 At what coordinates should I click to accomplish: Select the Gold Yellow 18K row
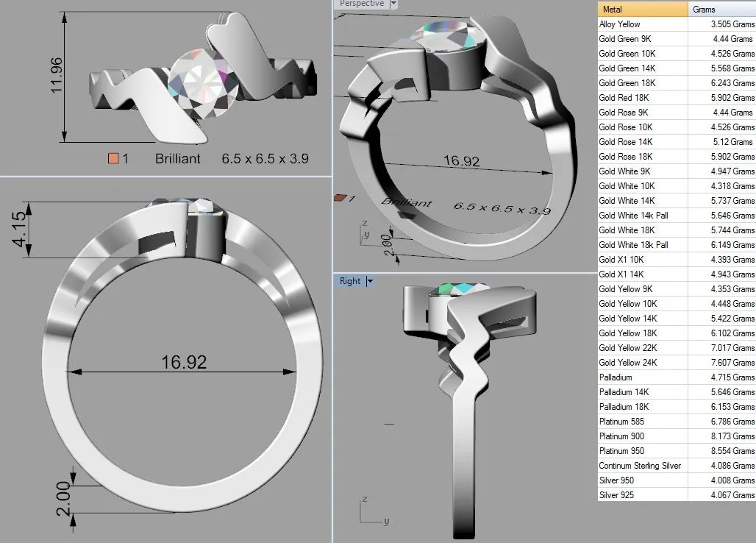(677, 333)
